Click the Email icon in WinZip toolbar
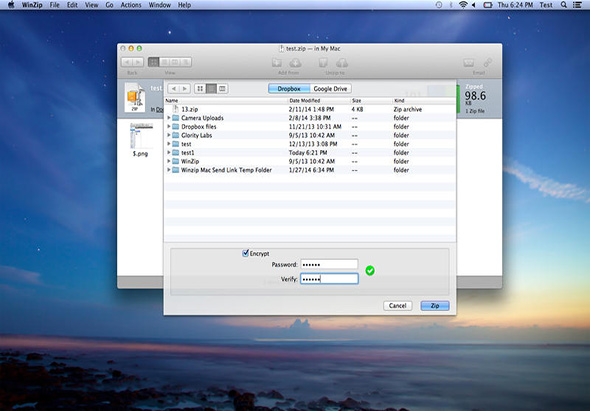 468,62
